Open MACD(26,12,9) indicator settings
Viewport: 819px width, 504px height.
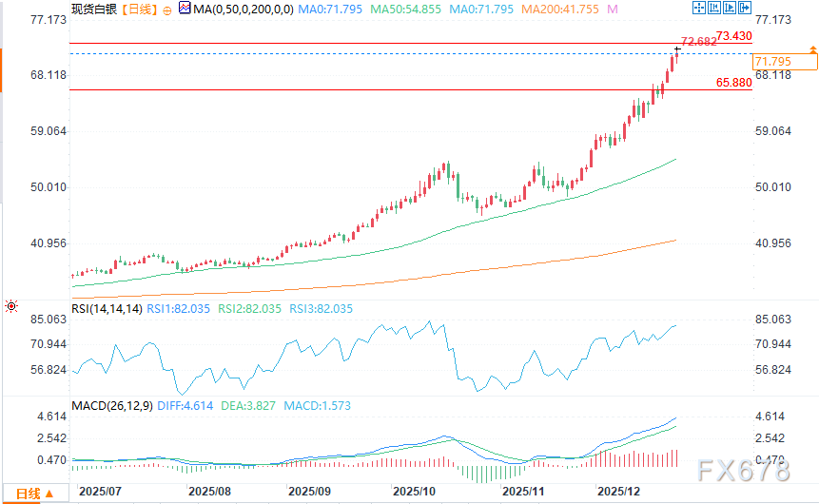112,406
